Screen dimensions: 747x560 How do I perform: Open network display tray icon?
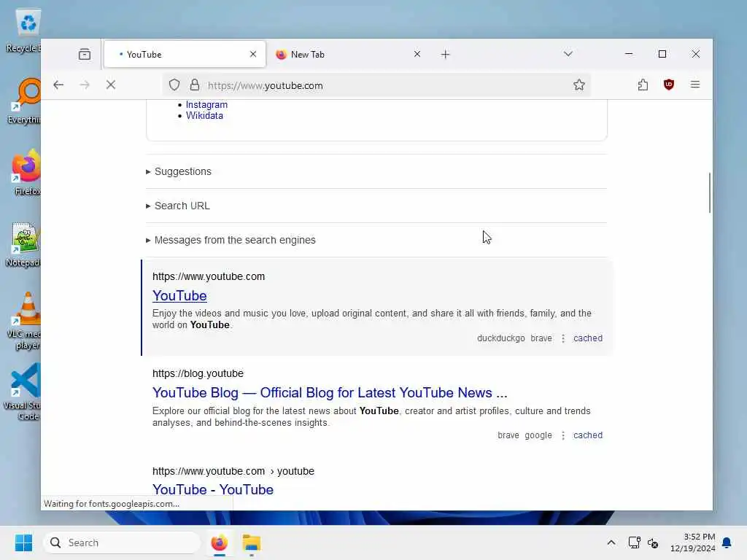click(634, 542)
